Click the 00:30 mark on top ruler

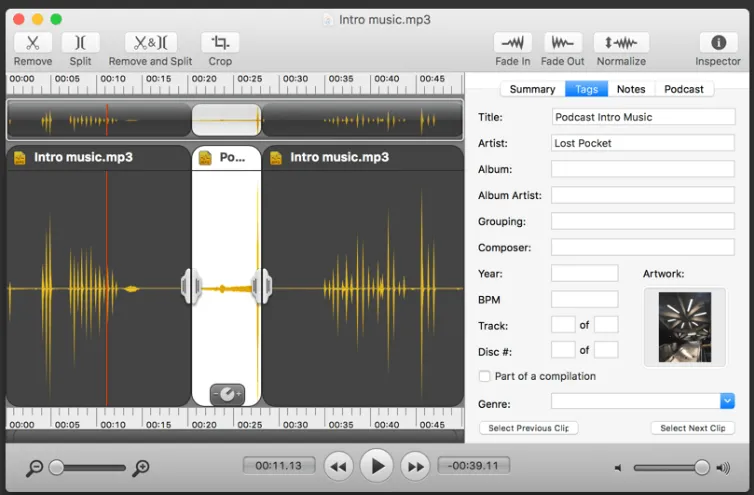click(x=295, y=78)
